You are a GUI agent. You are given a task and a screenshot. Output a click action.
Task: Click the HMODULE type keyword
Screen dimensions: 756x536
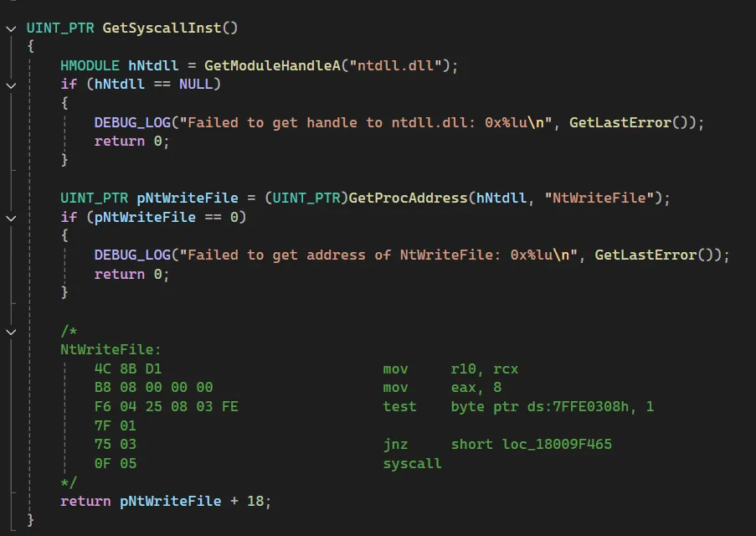90,65
